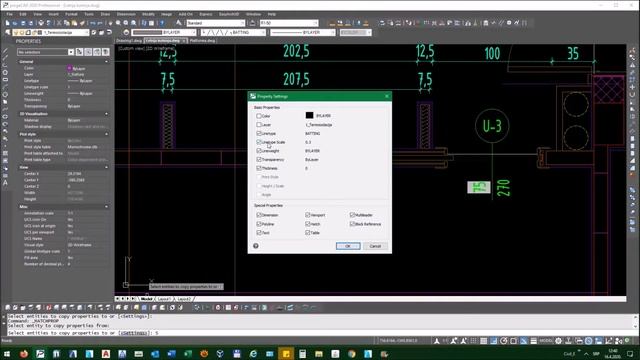Open the BYLAYER lineweight dropdown
The width and height of the screenshot is (640, 360).
point(302,32)
